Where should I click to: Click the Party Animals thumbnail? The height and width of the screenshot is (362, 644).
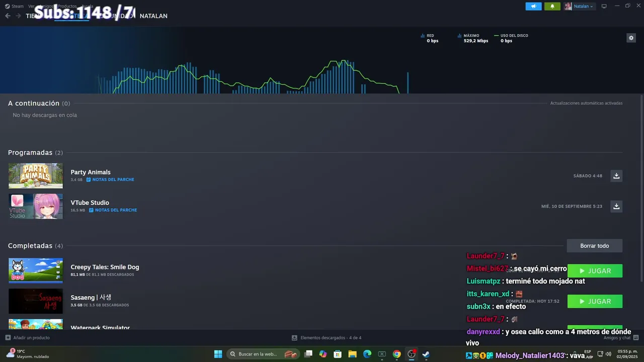coord(36,176)
